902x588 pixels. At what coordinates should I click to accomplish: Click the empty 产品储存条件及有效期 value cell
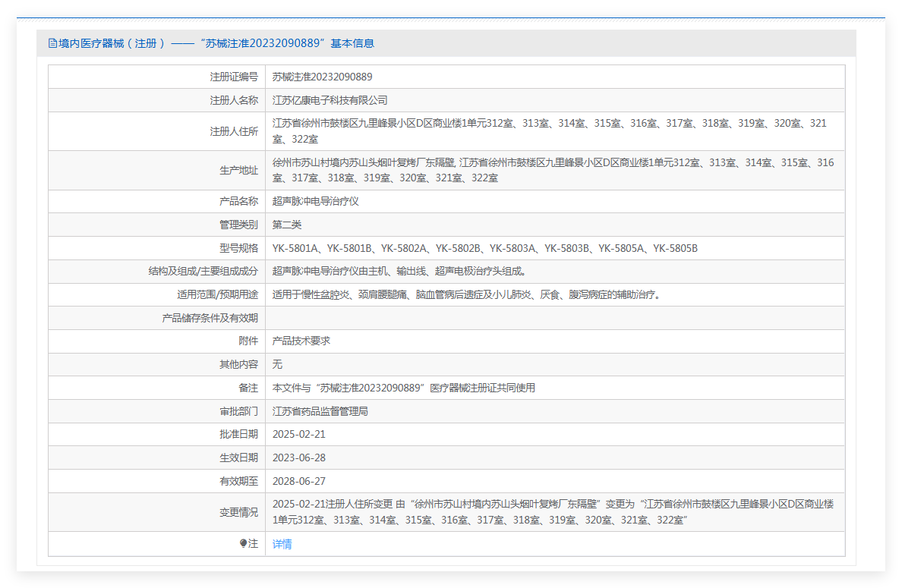(554, 318)
